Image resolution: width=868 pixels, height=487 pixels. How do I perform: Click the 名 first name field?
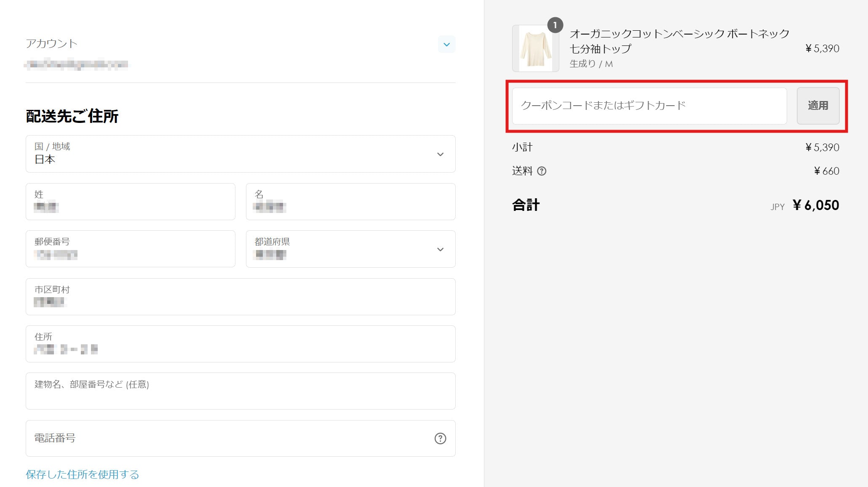pos(350,202)
